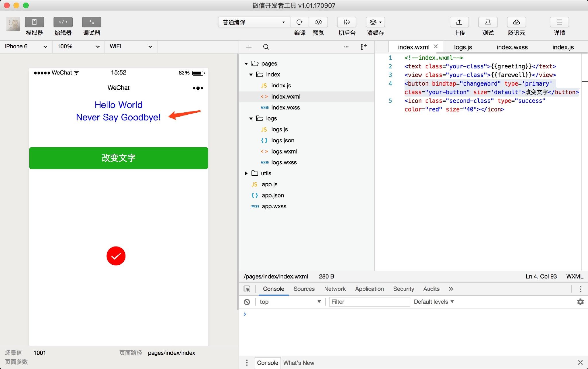Open logs.json in the file tree
This screenshot has width=588, height=369.
tap(307, 140)
